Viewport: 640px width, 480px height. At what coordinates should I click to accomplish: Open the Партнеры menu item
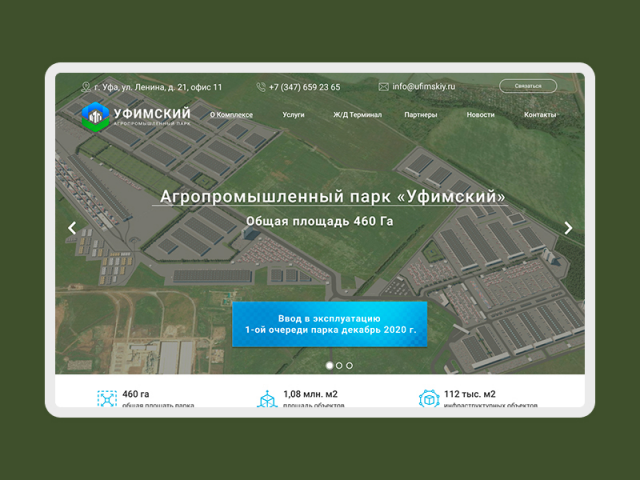(x=421, y=115)
